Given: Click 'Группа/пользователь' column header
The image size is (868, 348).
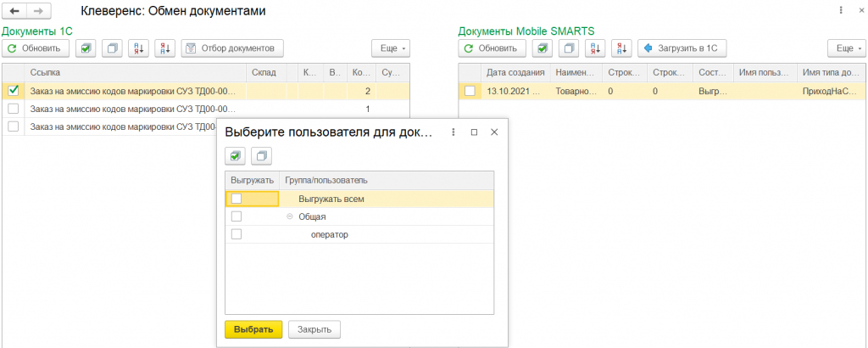Looking at the screenshot, I should coord(387,180).
